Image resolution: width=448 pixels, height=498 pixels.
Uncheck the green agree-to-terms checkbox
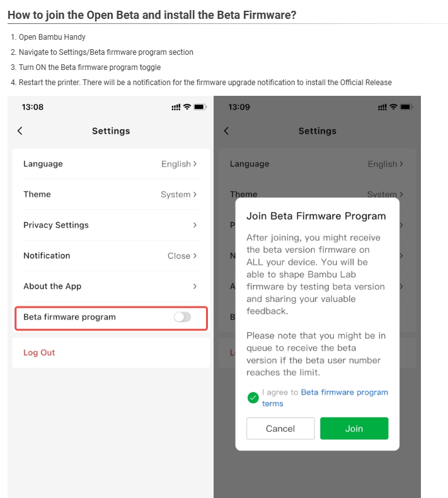coord(253,398)
